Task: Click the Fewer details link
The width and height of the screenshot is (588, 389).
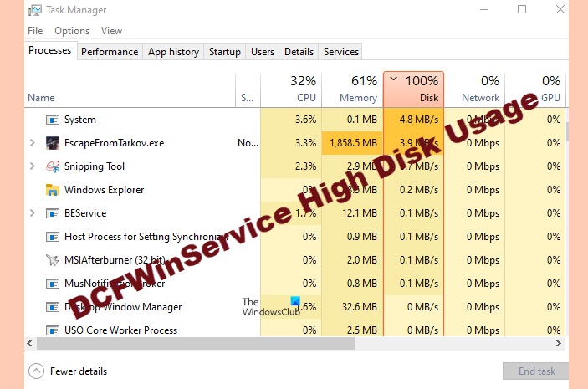Action: [x=79, y=371]
